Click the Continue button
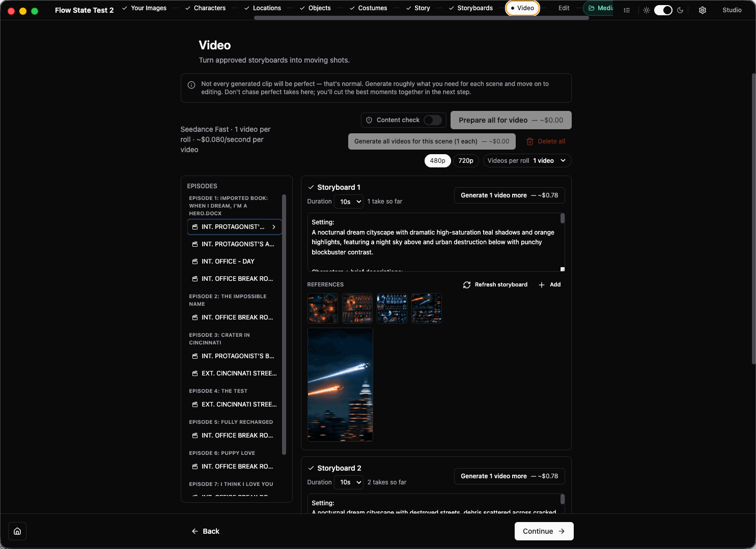This screenshot has height=549, width=756. point(544,531)
